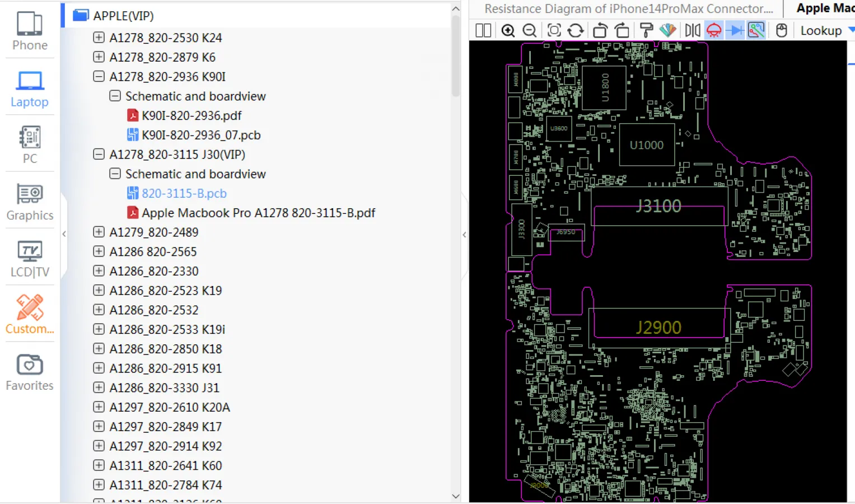This screenshot has height=504, width=855.
Task: Open the K90I-820-2936_07.pcb boardview file
Action: pyautogui.click(x=194, y=135)
